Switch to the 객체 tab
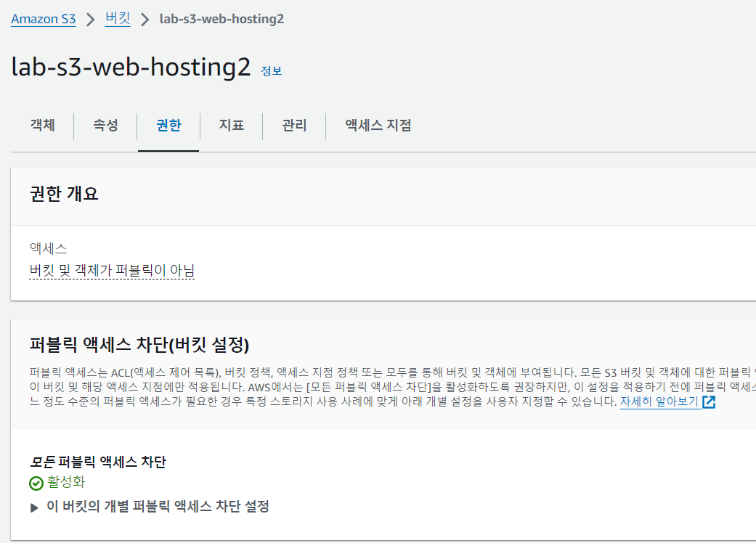 (x=42, y=126)
